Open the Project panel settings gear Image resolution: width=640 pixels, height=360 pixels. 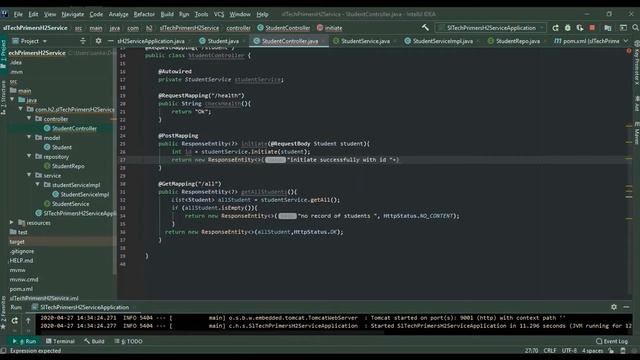click(98, 41)
